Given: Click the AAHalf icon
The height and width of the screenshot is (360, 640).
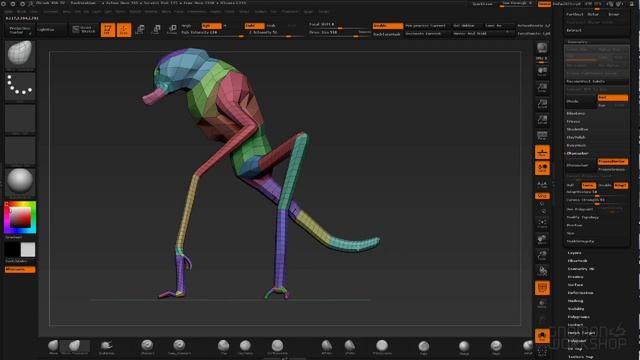Looking at the screenshot, I should (x=542, y=120).
